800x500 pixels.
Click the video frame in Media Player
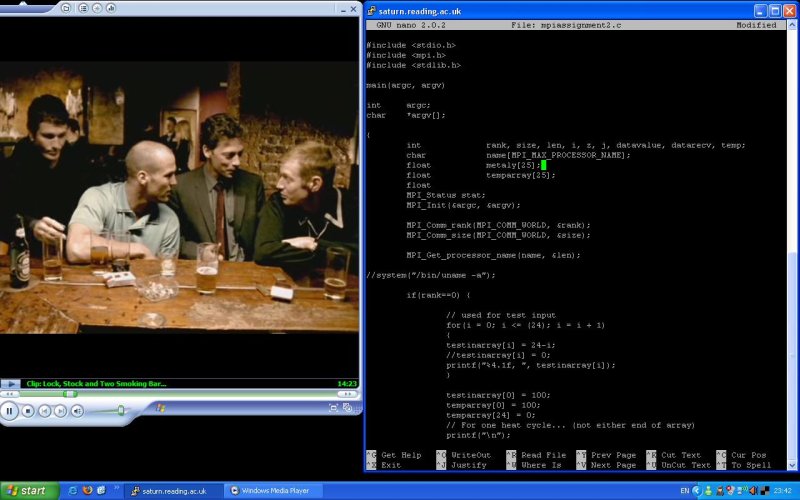(x=179, y=197)
